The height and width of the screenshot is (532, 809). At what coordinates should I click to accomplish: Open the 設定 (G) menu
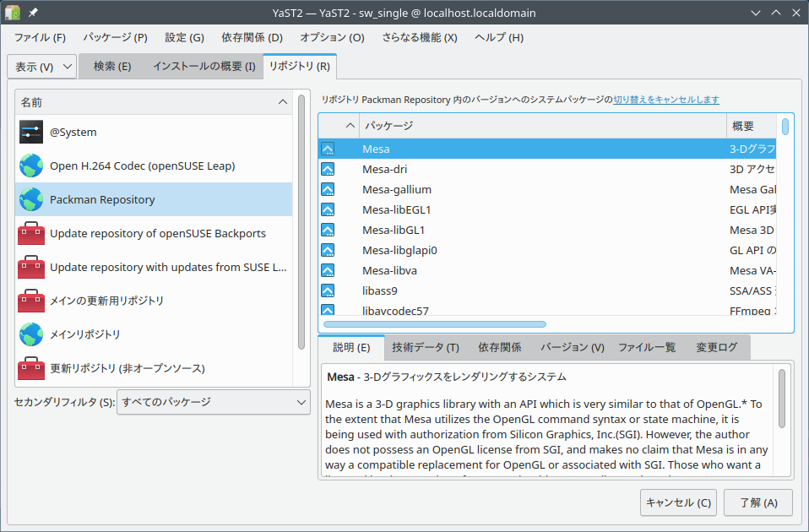coord(185,38)
